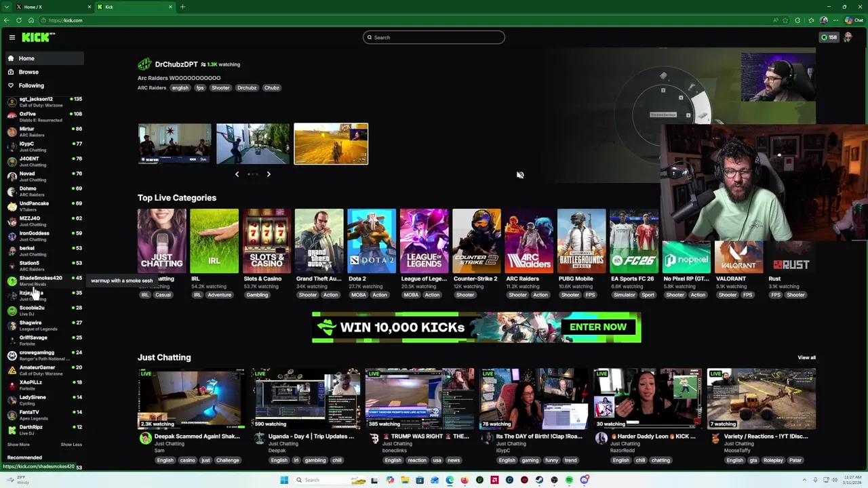Image resolution: width=868 pixels, height=488 pixels.
Task: Open Harder Daddy Leon stream thumbnail
Action: coord(648,399)
